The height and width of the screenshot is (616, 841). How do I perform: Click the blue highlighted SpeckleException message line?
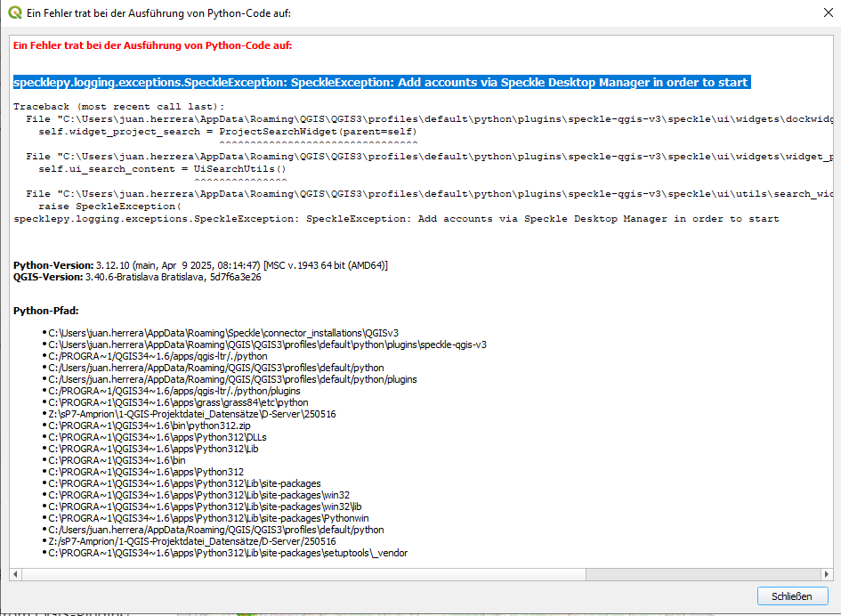[382, 82]
